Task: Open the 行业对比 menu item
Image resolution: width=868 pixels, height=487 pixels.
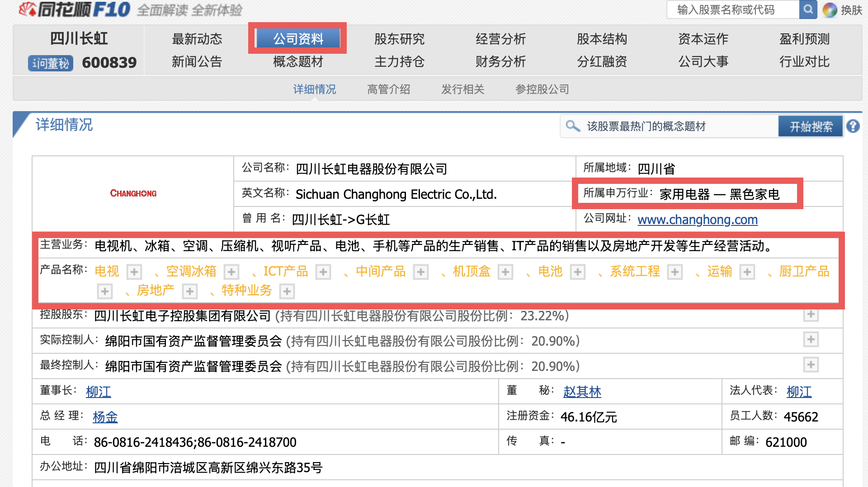Action: click(x=805, y=61)
